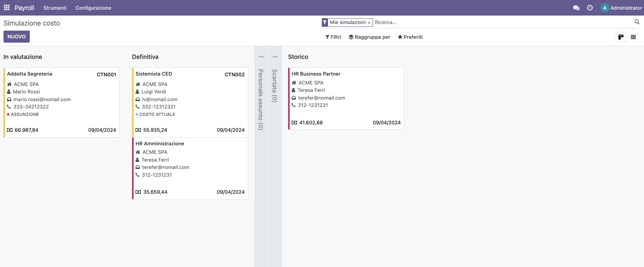Open the Preferiti dropdown
The image size is (644, 267).
click(410, 37)
